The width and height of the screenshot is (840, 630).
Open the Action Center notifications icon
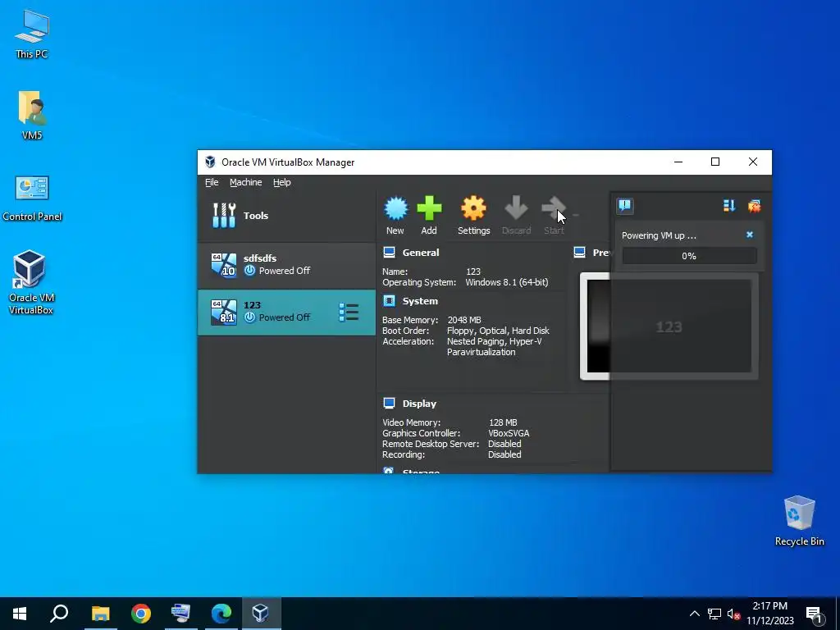814,614
